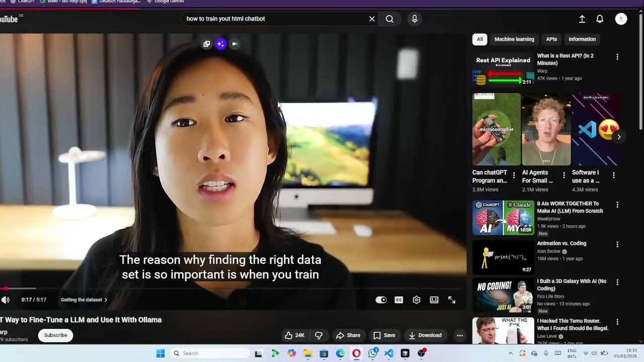This screenshot has height=362, width=644.
Task: Activate voice search microphone
Action: click(x=415, y=19)
